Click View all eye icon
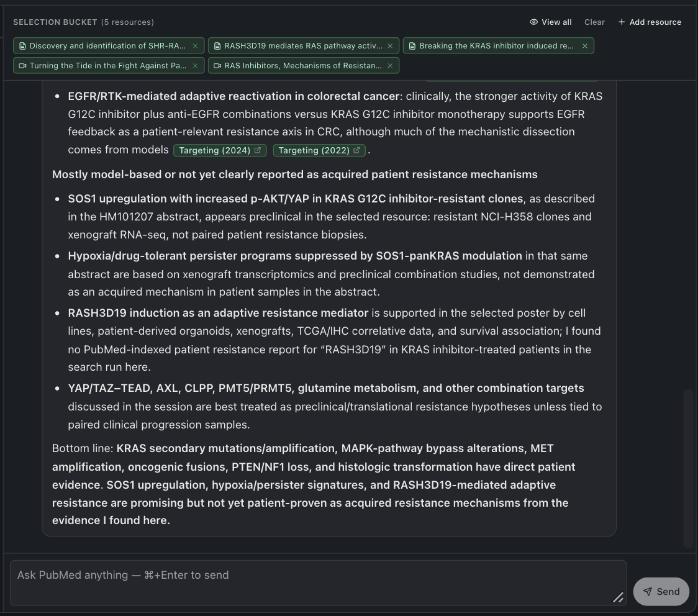Image resolution: width=698 pixels, height=616 pixels. (533, 22)
